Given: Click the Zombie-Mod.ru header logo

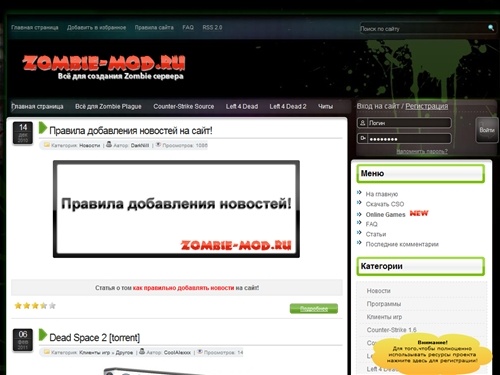Looking at the screenshot, I should pyautogui.click(x=104, y=67).
